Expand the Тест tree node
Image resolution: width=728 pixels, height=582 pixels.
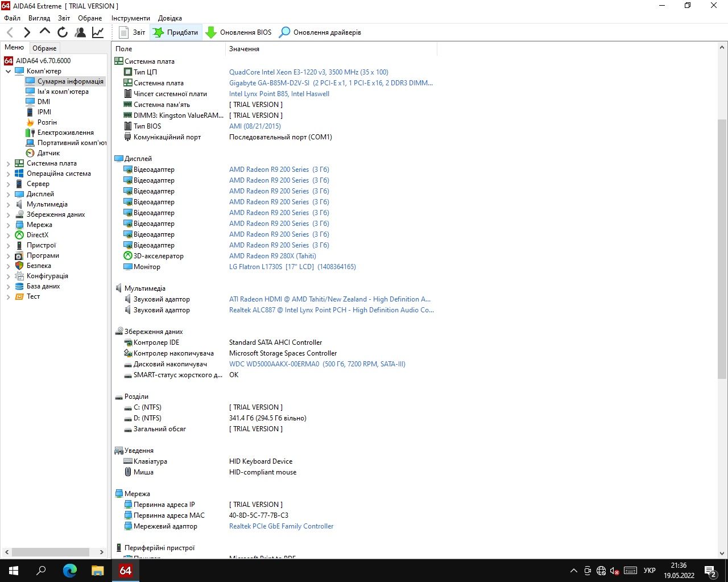[8, 296]
